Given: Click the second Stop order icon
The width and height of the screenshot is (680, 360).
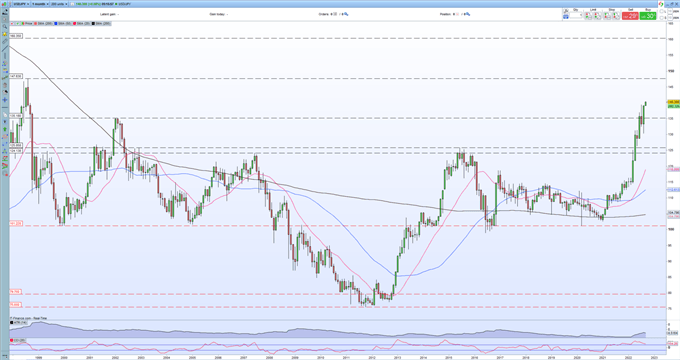Looking at the screenshot, I should [x=616, y=16].
